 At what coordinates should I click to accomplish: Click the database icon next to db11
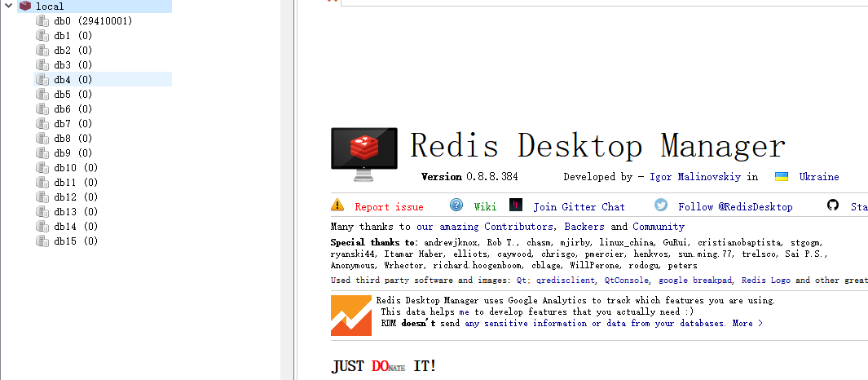[x=42, y=182]
